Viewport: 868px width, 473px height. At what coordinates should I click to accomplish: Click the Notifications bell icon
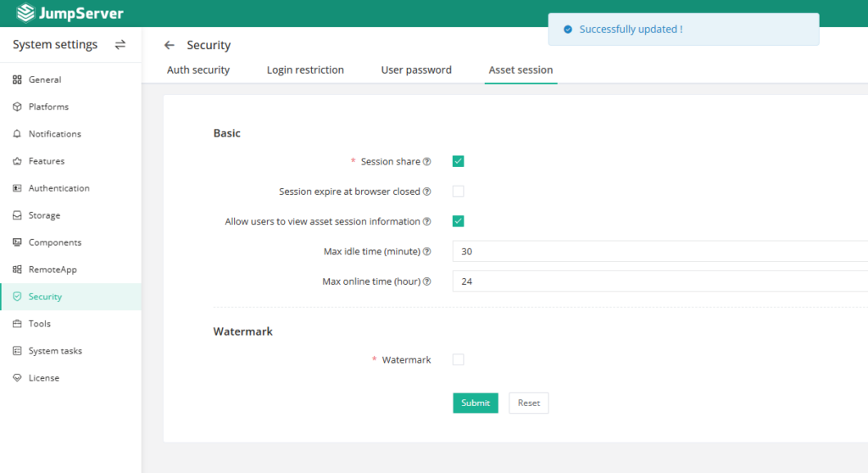tap(17, 134)
